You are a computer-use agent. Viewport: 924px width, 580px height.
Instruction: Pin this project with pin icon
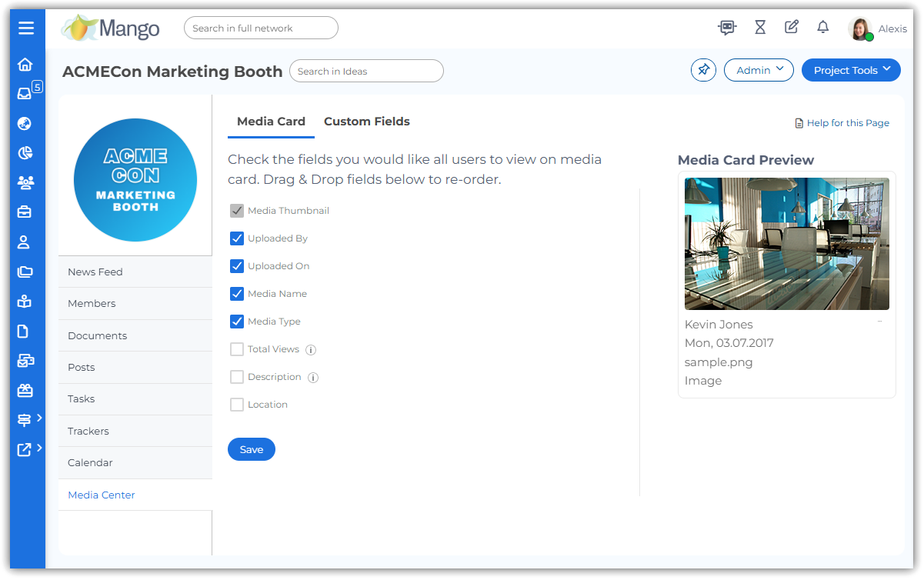(x=703, y=70)
